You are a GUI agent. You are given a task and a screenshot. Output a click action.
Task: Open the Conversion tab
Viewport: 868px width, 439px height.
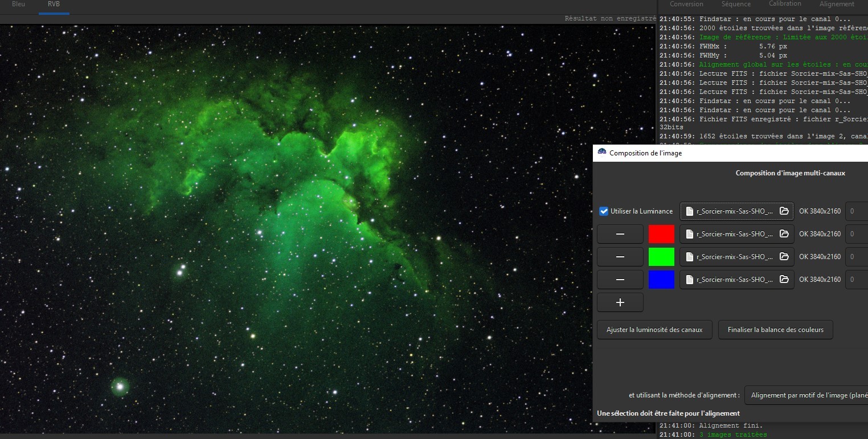pos(686,4)
